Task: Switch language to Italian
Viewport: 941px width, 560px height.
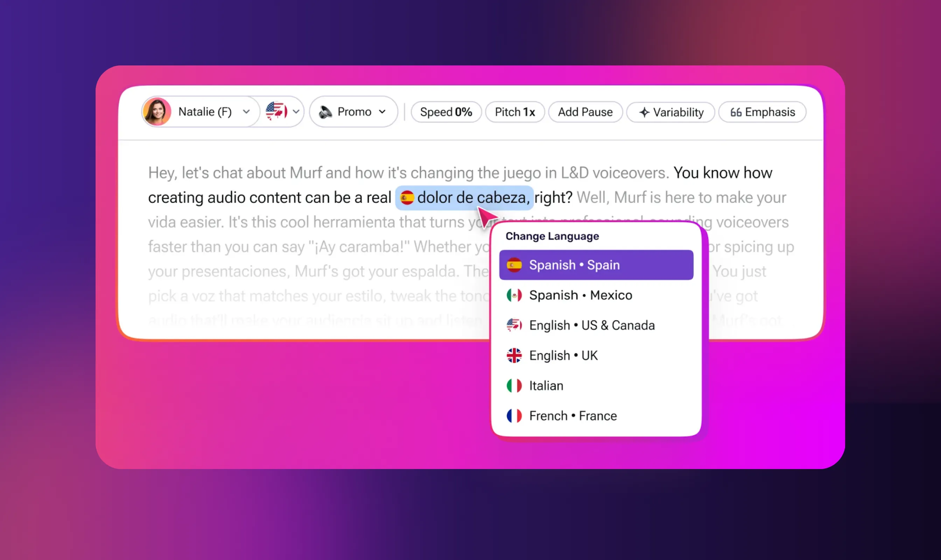Action: pos(546,385)
